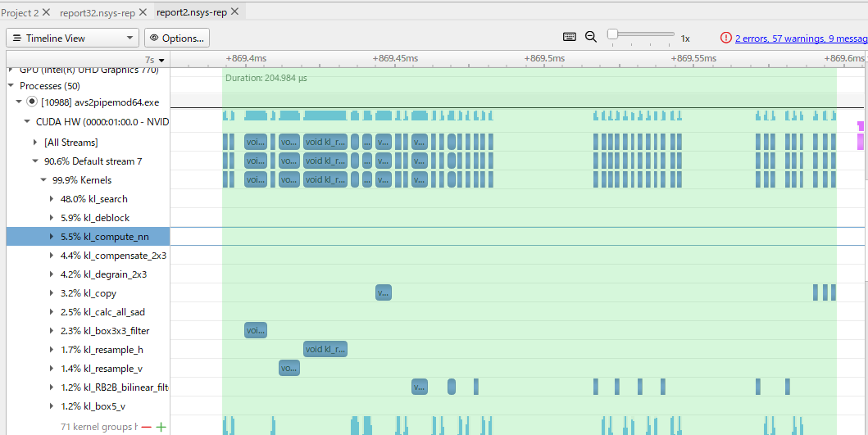Expand the kl_RB2B_bilinear_filt row

click(x=52, y=387)
